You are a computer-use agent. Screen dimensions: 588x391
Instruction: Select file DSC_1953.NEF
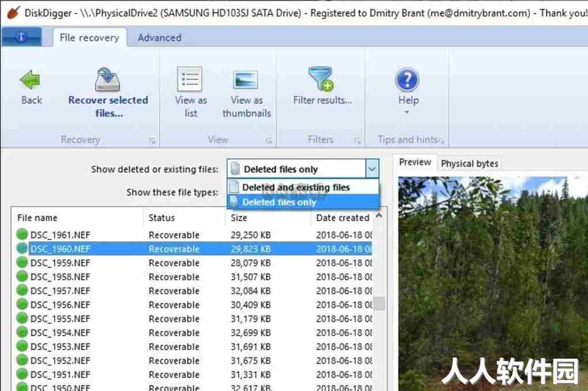60,347
